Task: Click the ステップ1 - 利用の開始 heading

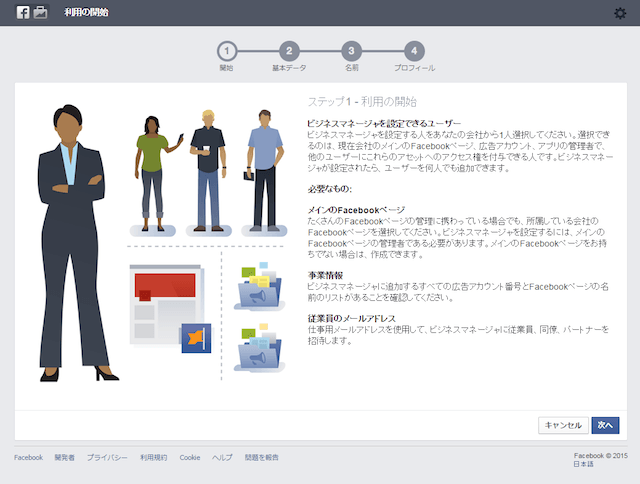Action: point(362,102)
